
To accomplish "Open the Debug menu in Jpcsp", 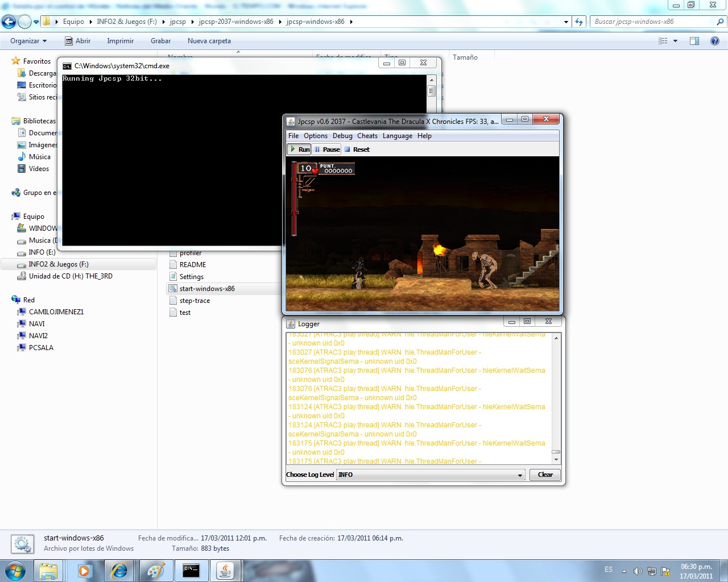I will (342, 136).
